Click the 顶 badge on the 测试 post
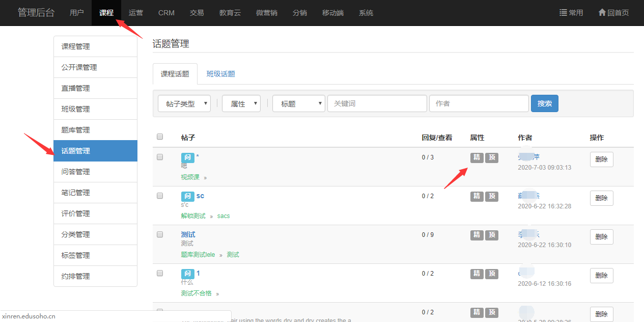Image resolution: width=644 pixels, height=322 pixels. click(x=491, y=235)
